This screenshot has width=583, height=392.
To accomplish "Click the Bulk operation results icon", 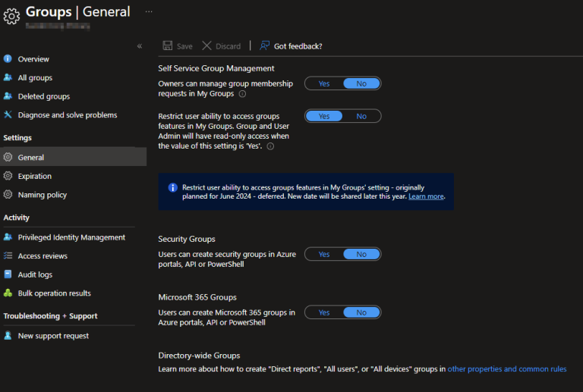I will 8,293.
